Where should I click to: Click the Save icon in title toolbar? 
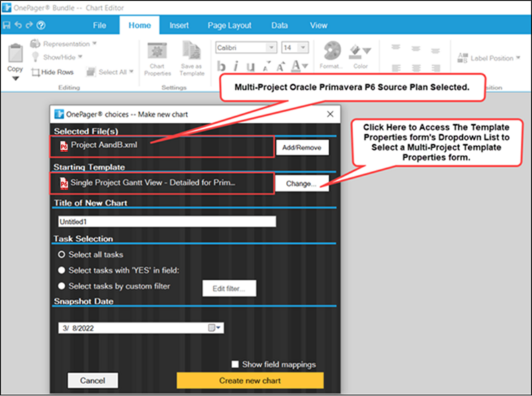pos(7,25)
